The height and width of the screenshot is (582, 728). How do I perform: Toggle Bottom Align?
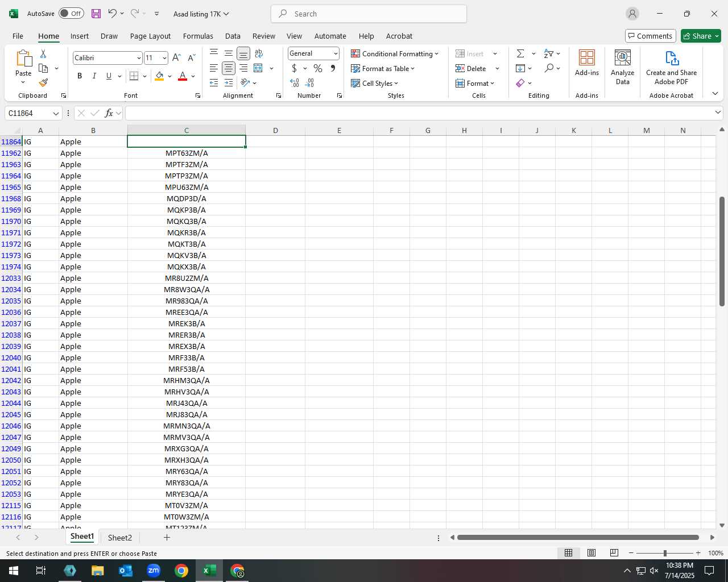243,53
